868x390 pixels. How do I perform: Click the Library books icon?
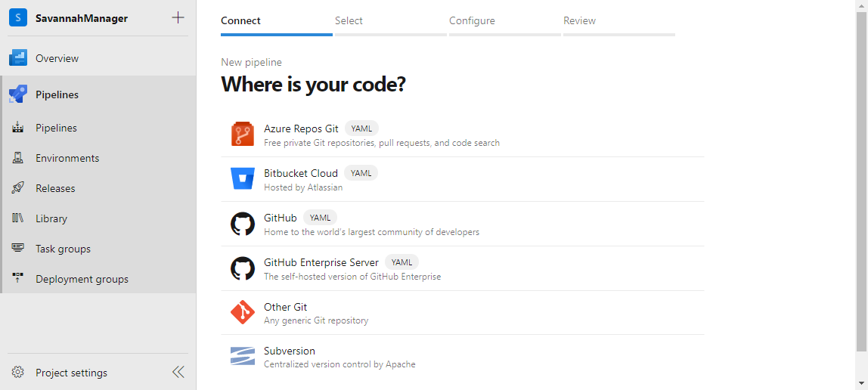tap(17, 218)
